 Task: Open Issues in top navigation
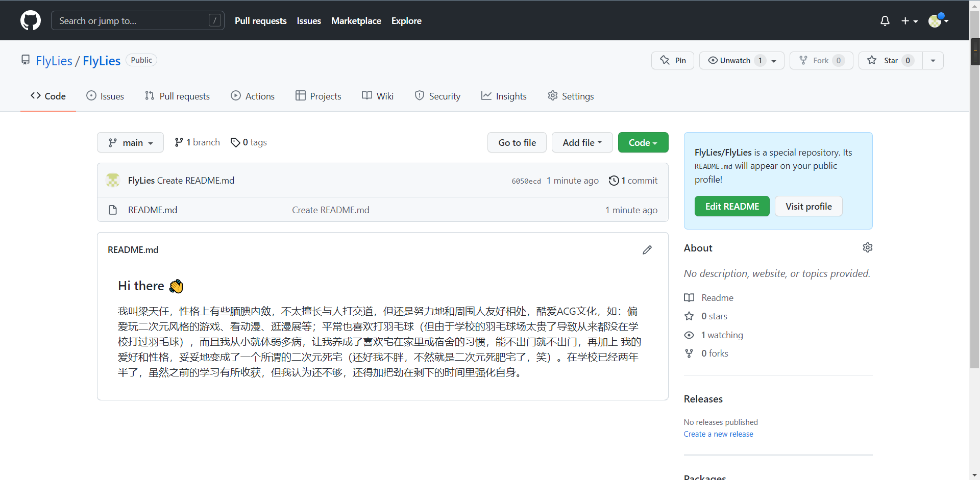click(309, 21)
